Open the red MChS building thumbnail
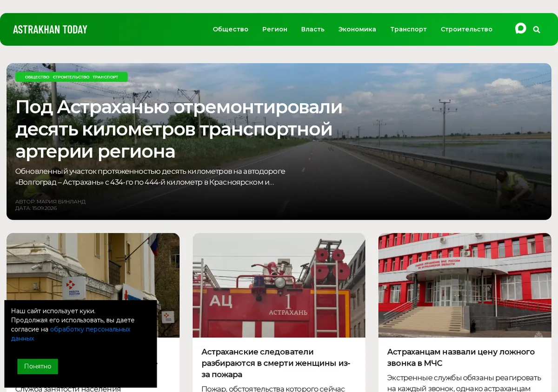 [465, 285]
